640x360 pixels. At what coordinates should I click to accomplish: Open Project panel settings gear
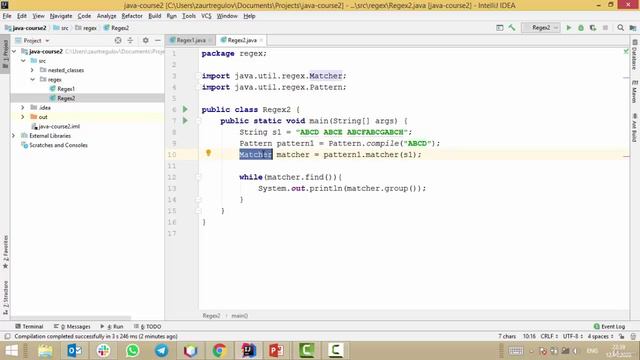(x=145, y=40)
